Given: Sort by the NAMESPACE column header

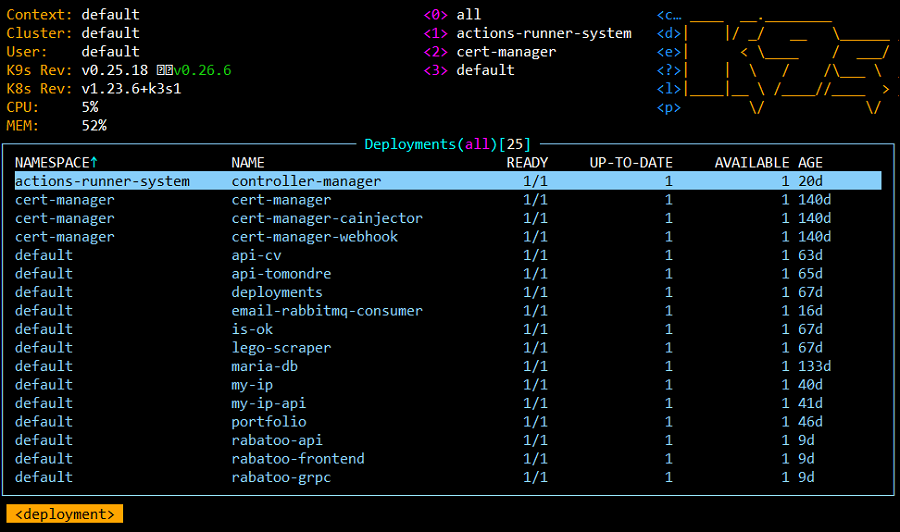Looking at the screenshot, I should [56, 162].
